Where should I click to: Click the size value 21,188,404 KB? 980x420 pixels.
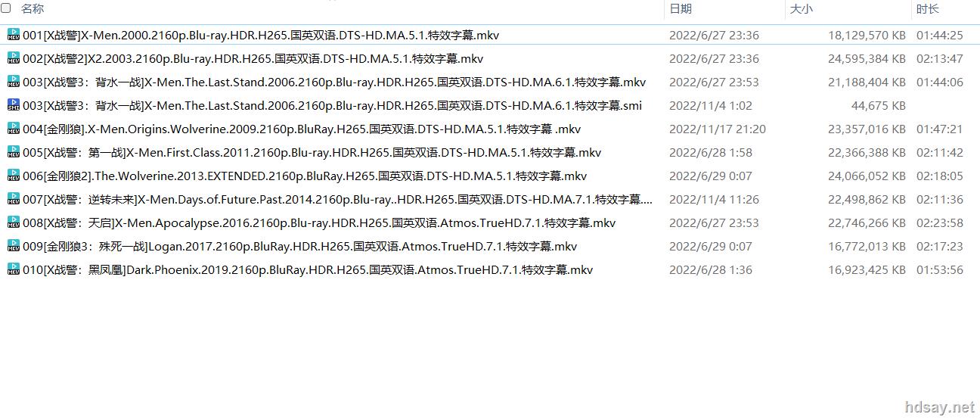pos(867,82)
